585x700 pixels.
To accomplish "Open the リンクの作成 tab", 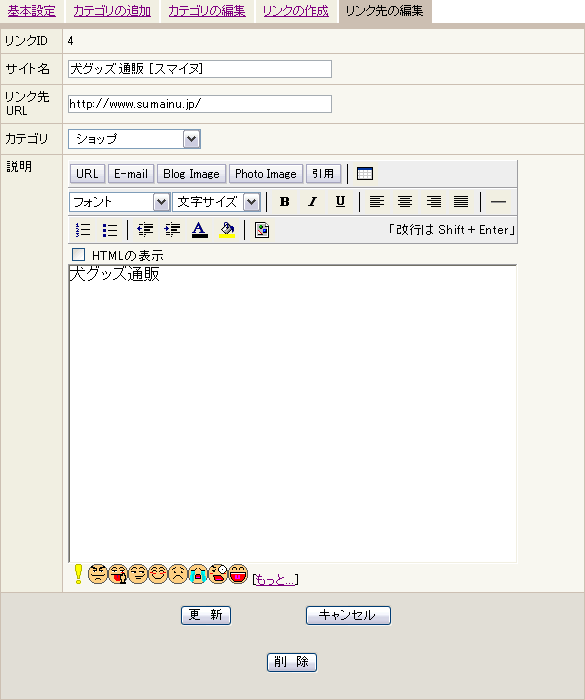I will click(x=296, y=11).
